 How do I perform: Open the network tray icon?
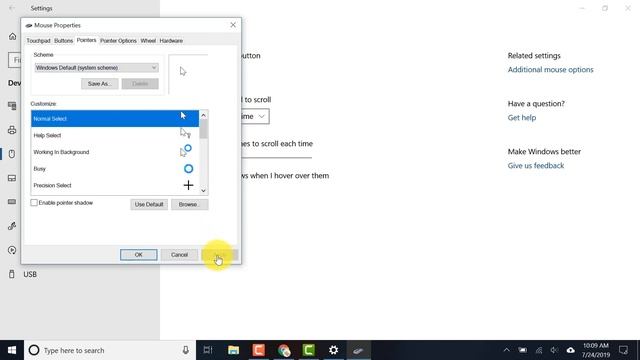pyautogui.click(x=539, y=350)
